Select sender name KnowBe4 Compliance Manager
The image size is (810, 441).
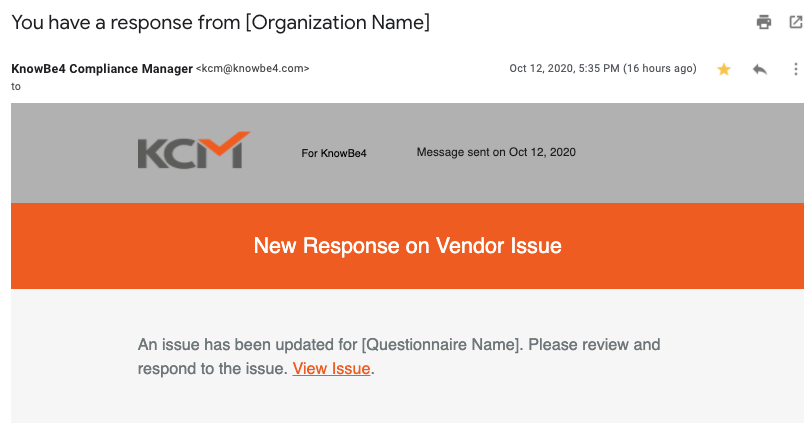pos(102,69)
